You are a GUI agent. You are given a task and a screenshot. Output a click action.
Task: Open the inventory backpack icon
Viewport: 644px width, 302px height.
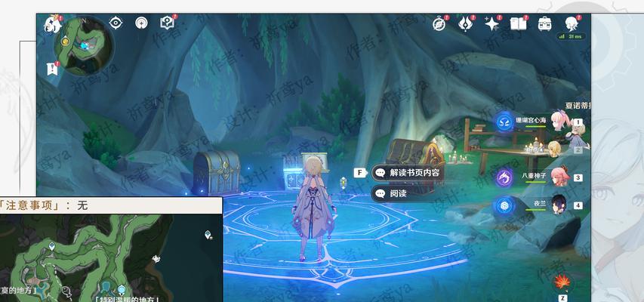544,24
